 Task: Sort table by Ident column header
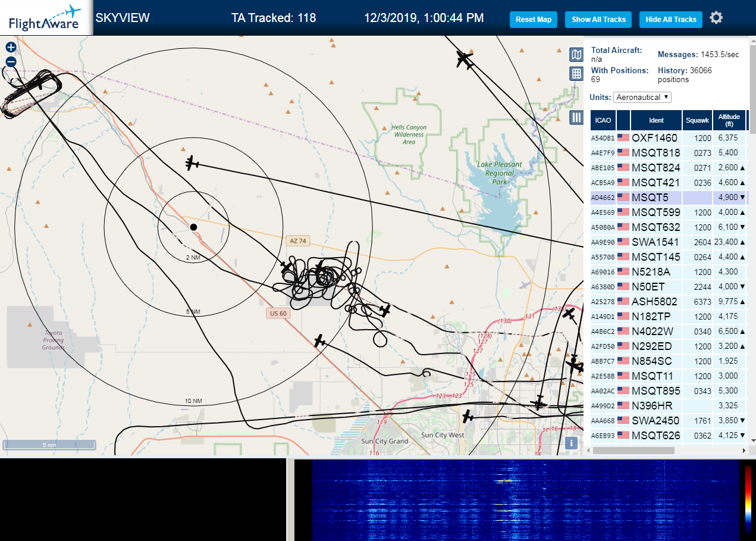(x=656, y=120)
